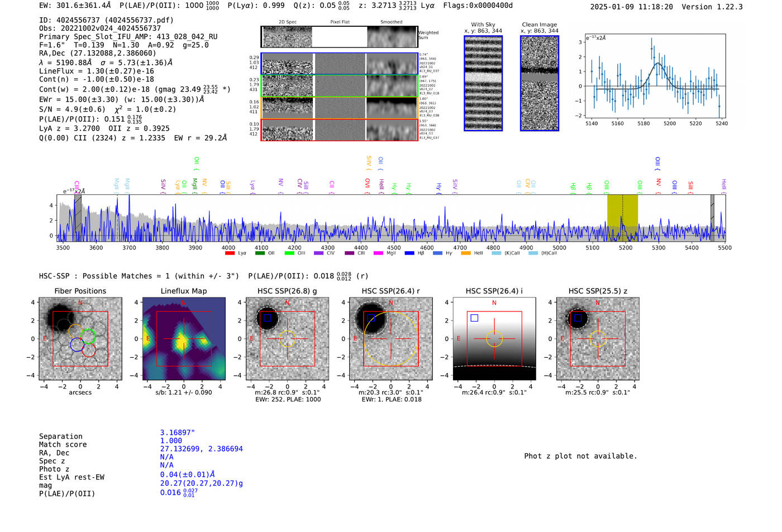This screenshot has width=782, height=532.
Task: Click the 'Pixel Flat' column header
Action: (x=340, y=22)
